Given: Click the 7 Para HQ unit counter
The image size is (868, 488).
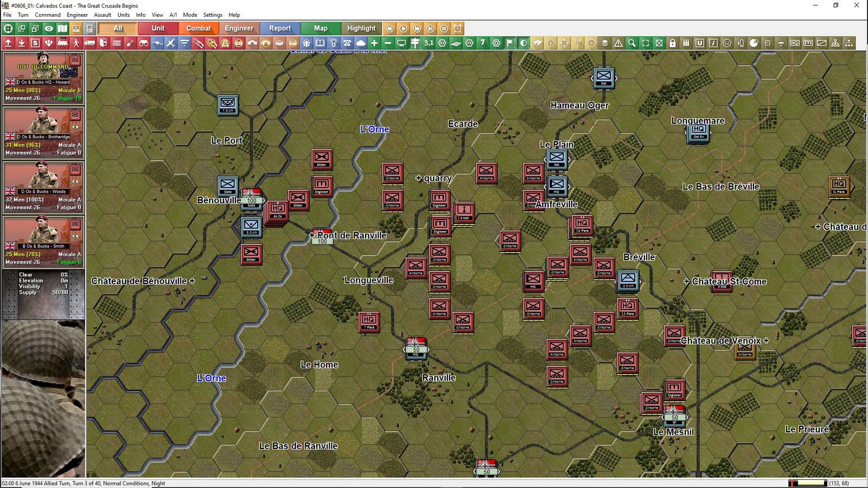Looking at the screenshot, I should (x=369, y=322).
